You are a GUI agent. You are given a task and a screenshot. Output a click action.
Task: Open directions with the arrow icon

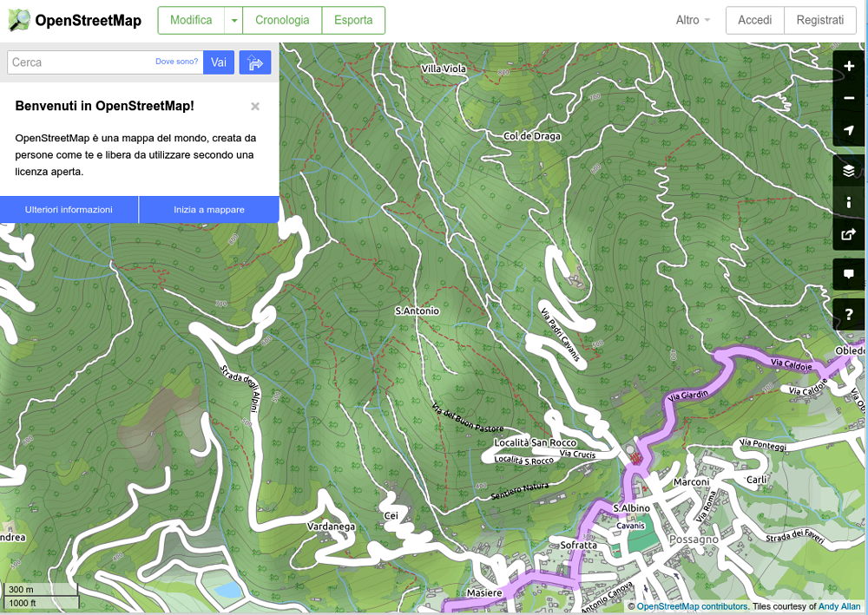[255, 62]
